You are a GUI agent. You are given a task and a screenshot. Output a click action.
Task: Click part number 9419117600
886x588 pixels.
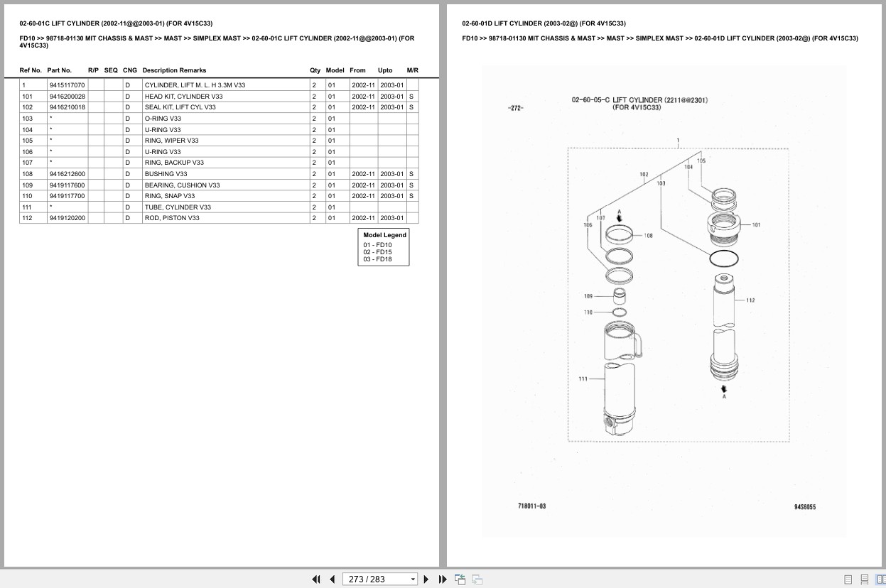point(67,185)
